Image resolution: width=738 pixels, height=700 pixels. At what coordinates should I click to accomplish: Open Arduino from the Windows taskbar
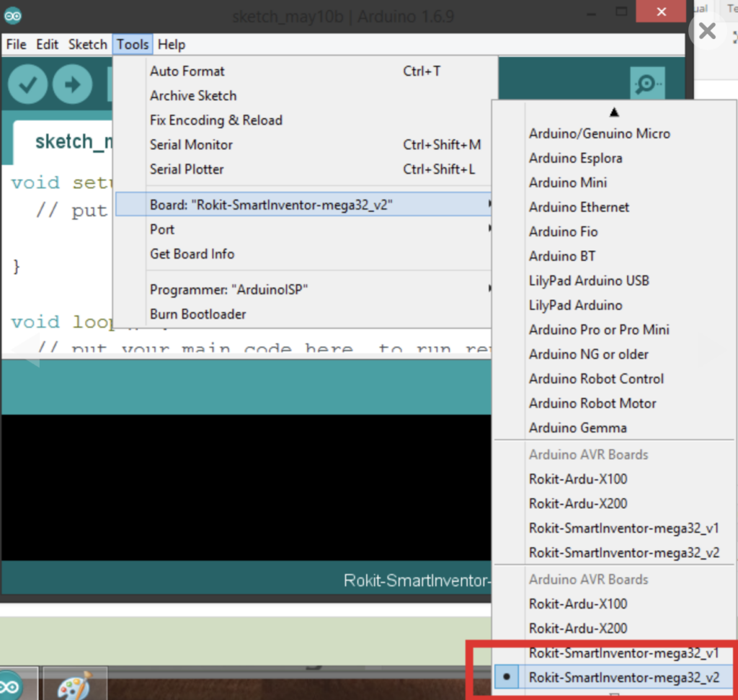(14, 685)
